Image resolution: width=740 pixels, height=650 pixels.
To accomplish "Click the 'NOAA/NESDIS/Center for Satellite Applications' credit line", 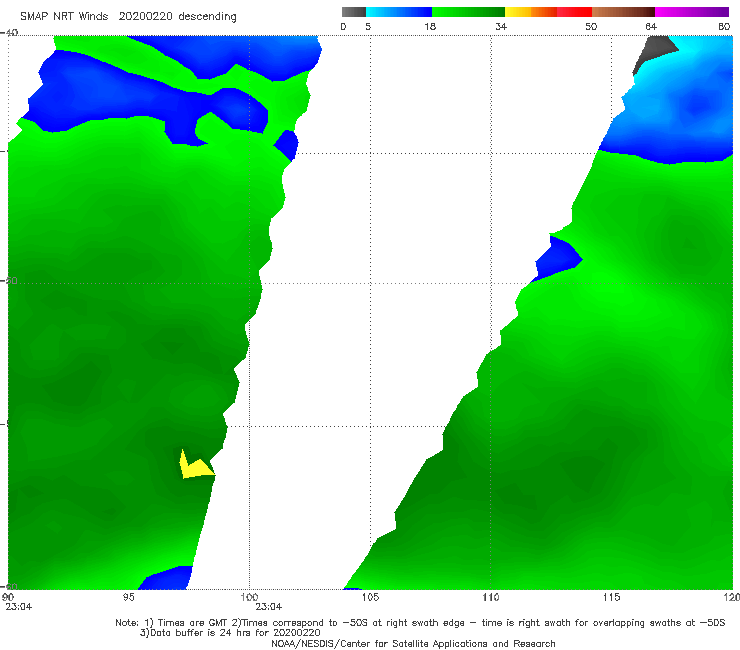I will pyautogui.click(x=413, y=644).
